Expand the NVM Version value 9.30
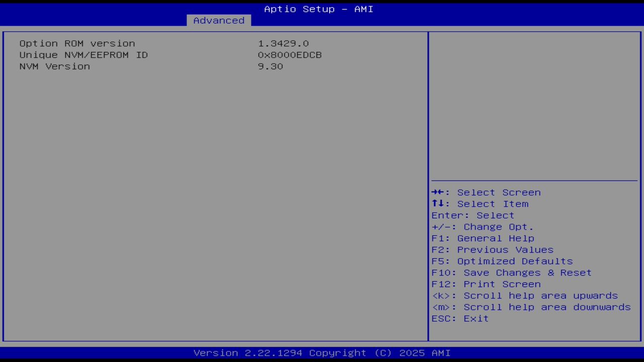 click(270, 66)
